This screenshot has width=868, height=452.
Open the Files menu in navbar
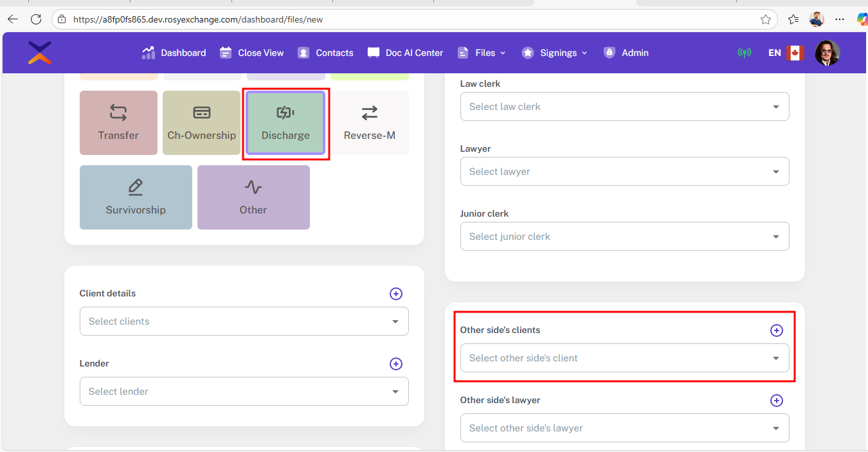pos(482,53)
